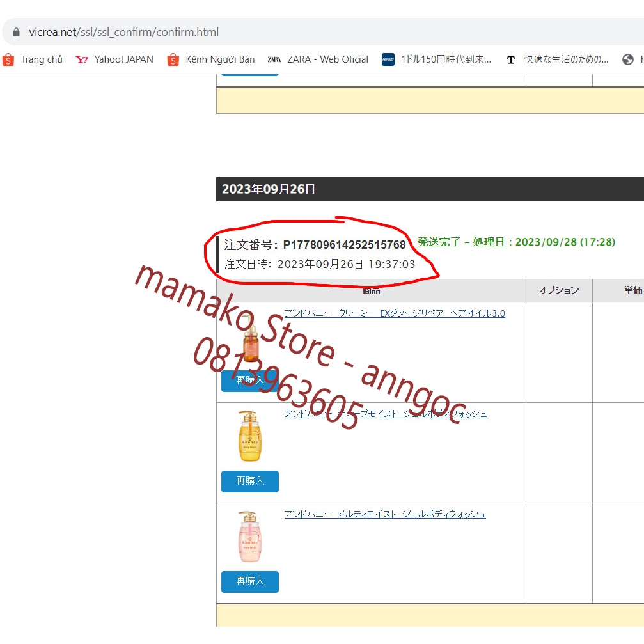Click the pink &honey body wash thumbnail
Viewport: 644px width, 644px height.
tap(250, 536)
